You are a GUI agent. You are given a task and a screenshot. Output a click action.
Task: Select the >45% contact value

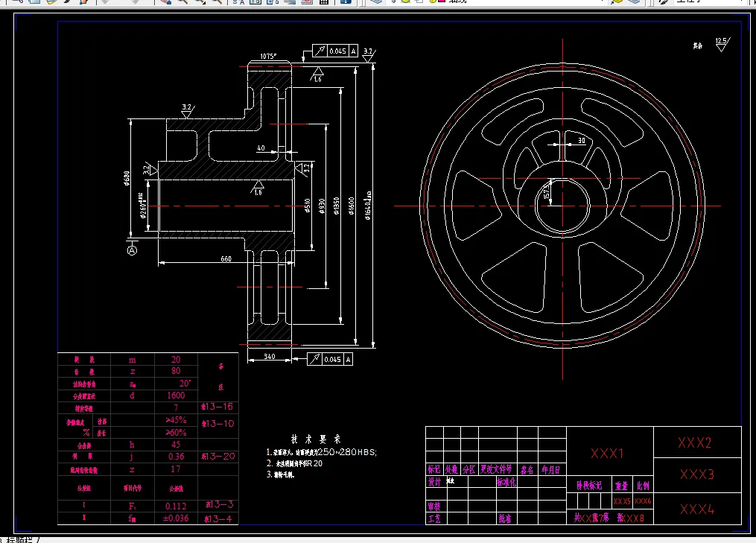176,420
